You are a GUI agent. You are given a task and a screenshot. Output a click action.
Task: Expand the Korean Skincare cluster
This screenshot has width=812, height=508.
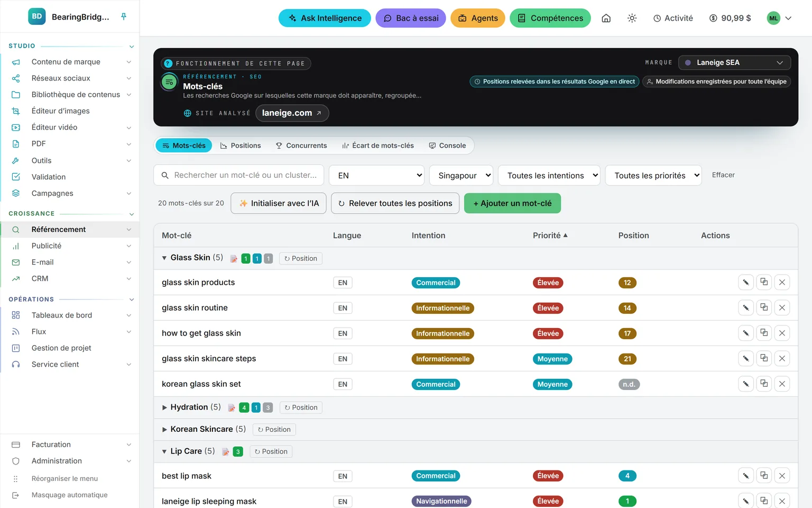[x=164, y=430]
